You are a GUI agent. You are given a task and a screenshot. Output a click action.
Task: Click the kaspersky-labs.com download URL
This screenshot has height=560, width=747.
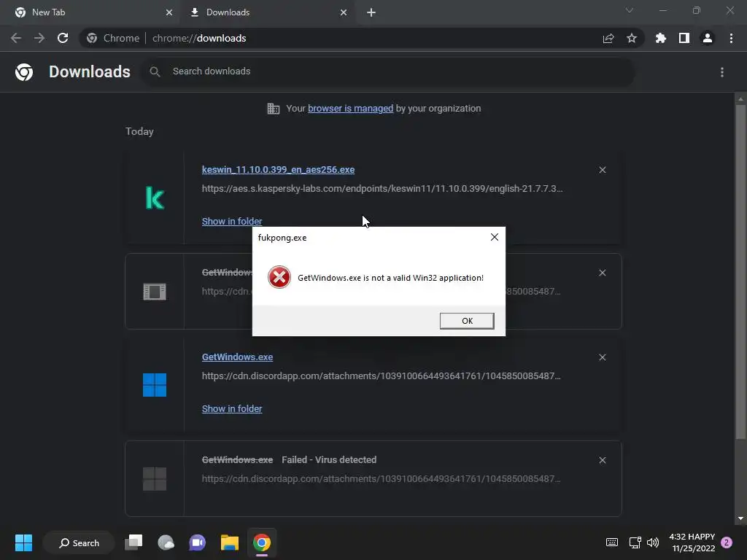[x=382, y=189]
